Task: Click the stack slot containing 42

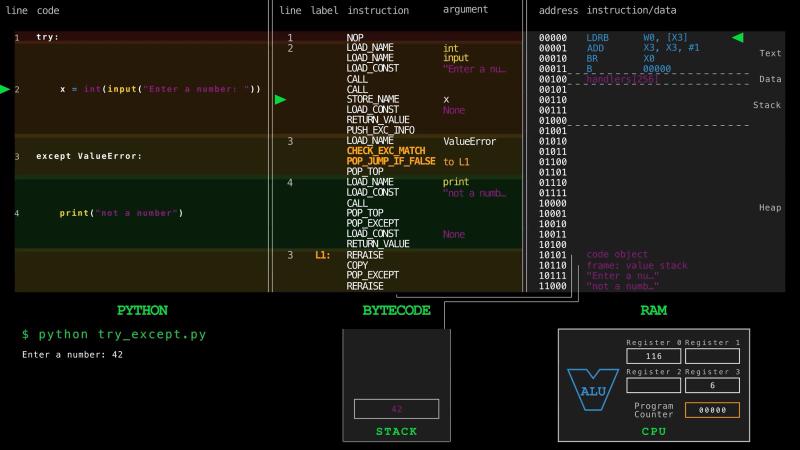Action: [x=396, y=409]
